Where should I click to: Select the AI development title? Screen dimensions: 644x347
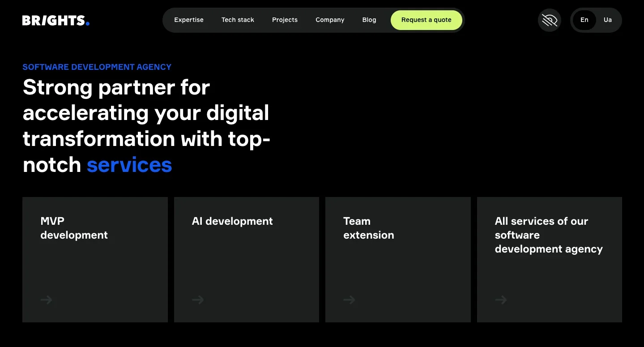point(232,221)
